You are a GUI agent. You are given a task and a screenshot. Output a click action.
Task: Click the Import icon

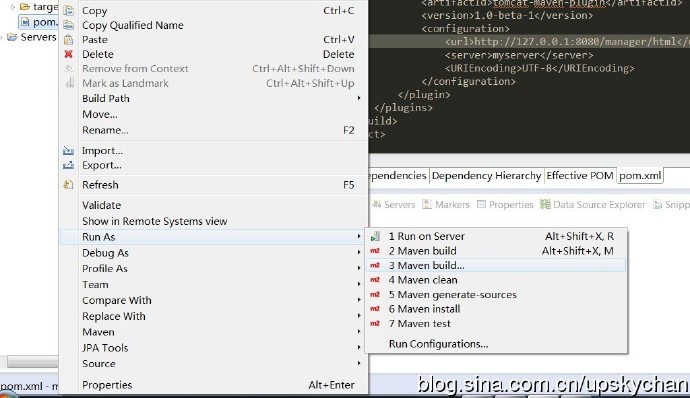click(x=68, y=151)
